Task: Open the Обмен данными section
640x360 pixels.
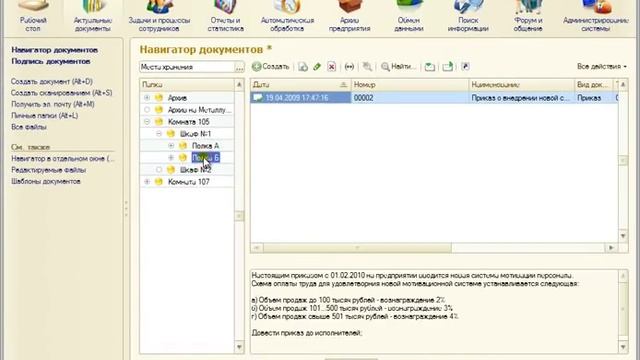Action: click(x=409, y=16)
